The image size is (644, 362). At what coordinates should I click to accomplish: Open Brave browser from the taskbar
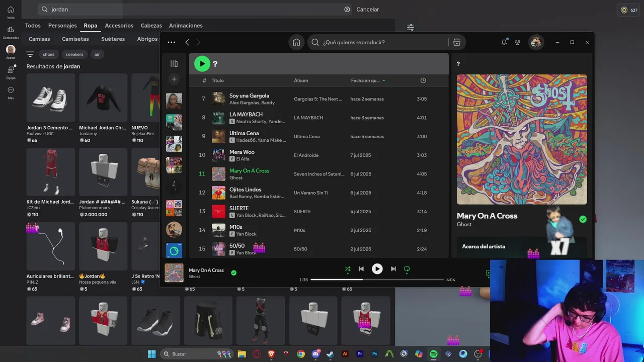point(271,354)
